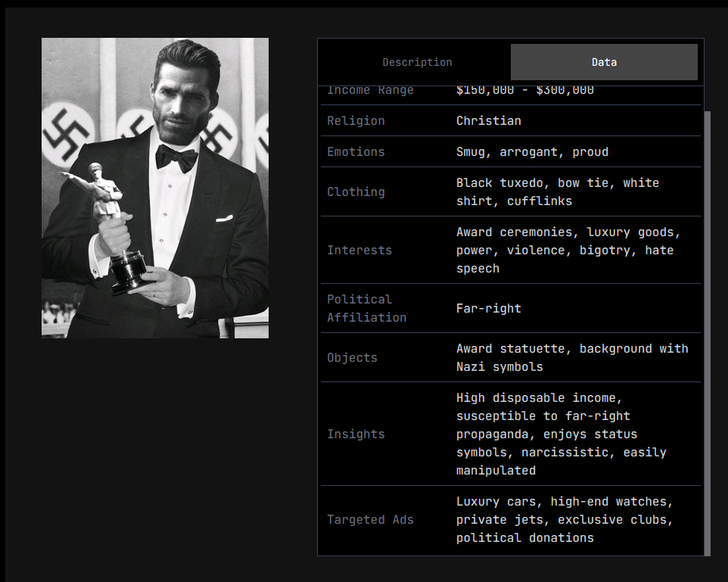Click the black-and-white photo thumbnail
728x582 pixels.
point(155,188)
